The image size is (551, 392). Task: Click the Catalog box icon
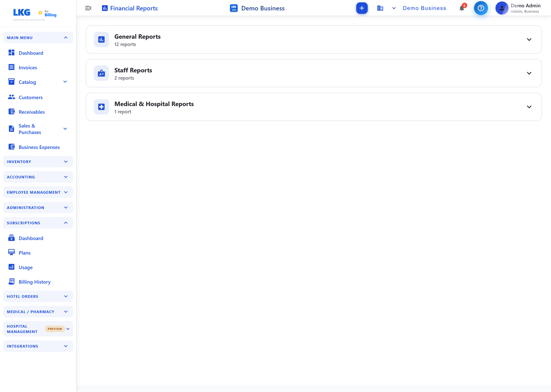click(x=11, y=82)
